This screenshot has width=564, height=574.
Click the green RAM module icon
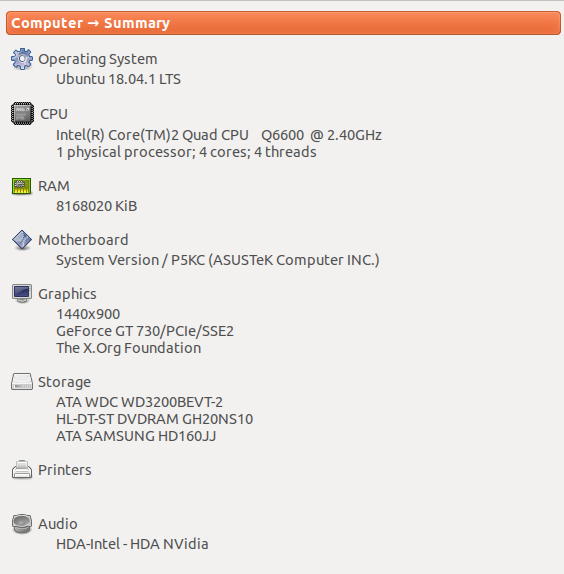pyautogui.click(x=22, y=186)
